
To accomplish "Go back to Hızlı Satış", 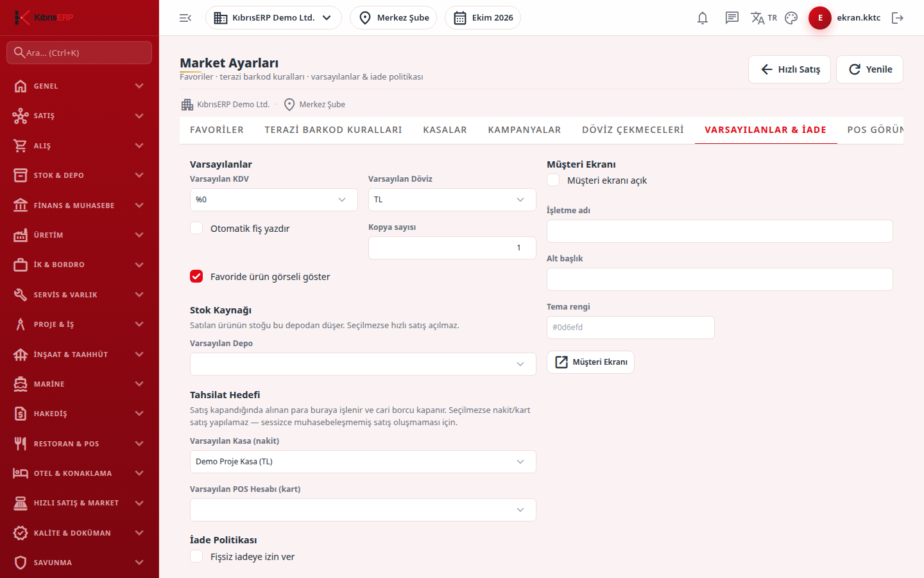I will click(x=789, y=69).
